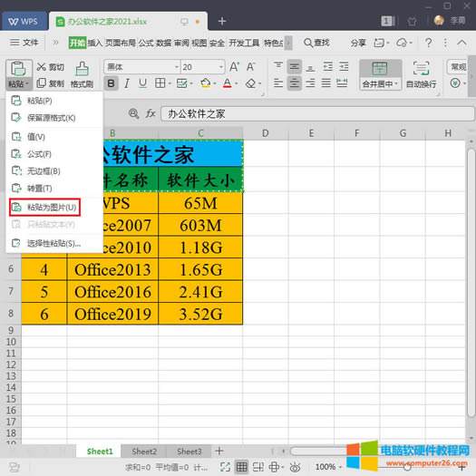Switch to the Data tab
The width and height of the screenshot is (476, 476).
(x=164, y=43)
